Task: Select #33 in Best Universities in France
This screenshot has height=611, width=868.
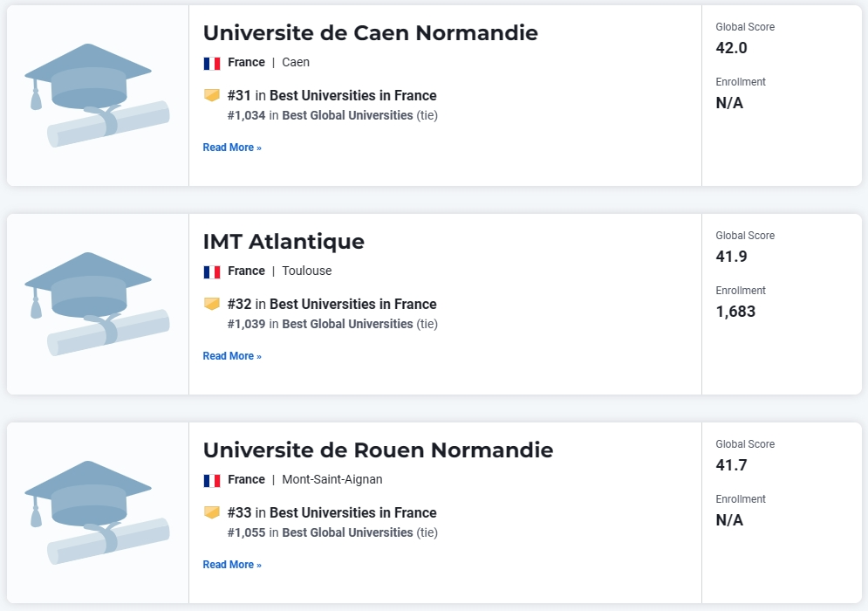Action: point(331,512)
